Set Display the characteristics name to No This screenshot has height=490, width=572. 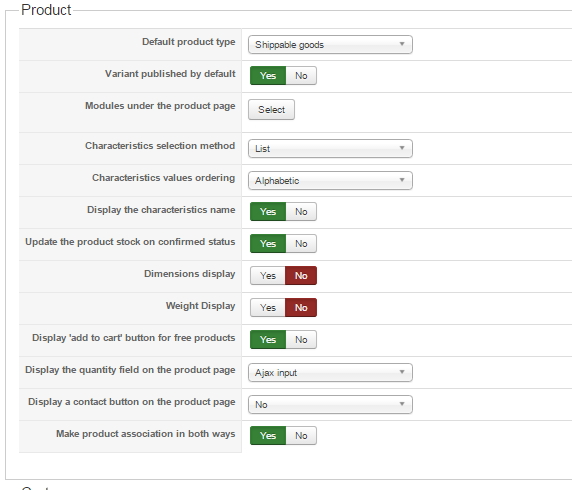301,212
